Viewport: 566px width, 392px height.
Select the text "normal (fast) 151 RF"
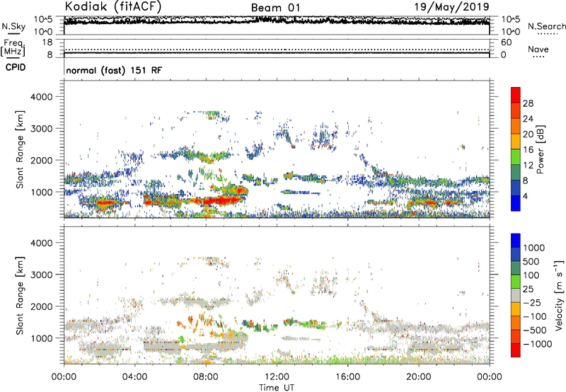[114, 70]
